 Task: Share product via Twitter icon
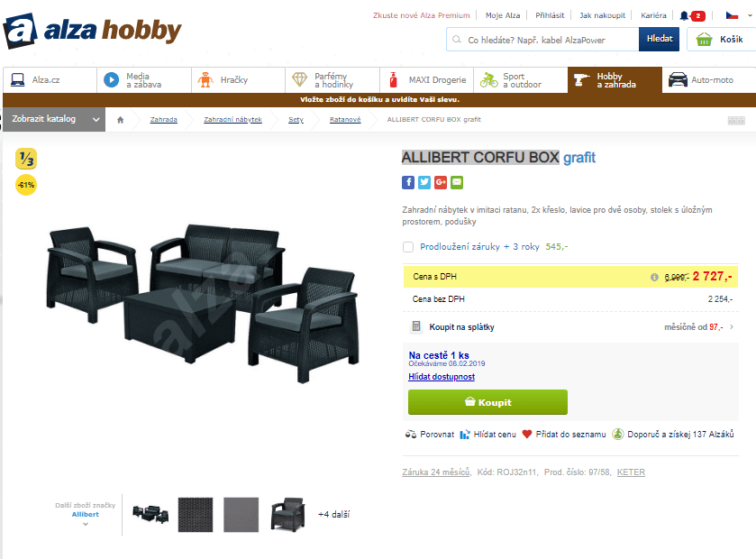pos(424,182)
